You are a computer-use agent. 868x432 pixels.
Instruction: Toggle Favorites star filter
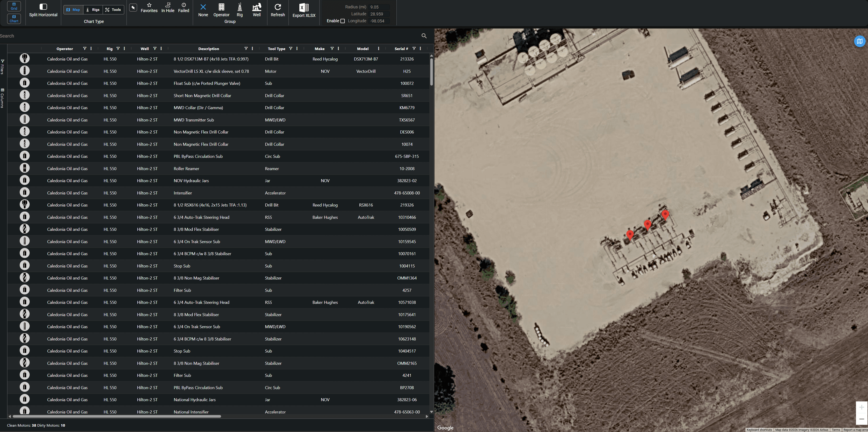coord(149,5)
